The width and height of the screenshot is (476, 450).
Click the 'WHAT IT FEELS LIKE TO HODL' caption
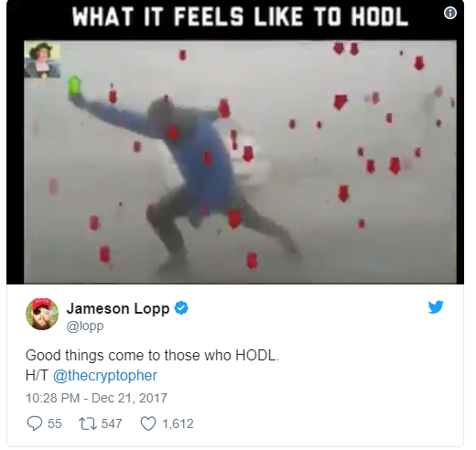(x=240, y=16)
